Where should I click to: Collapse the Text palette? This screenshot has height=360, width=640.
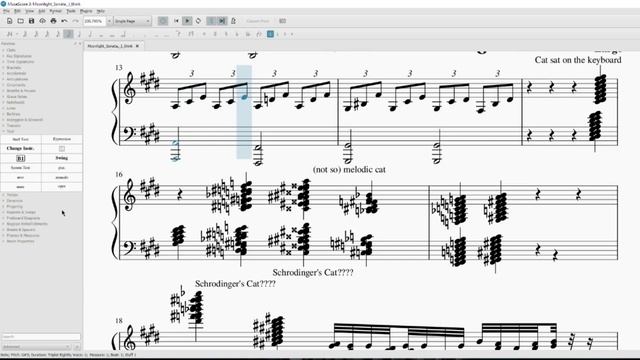coord(10,131)
